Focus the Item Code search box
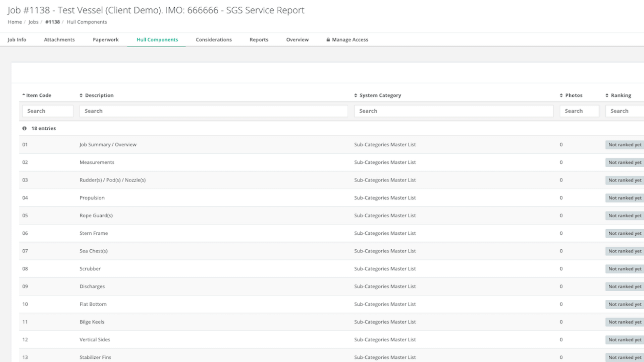644x362 pixels. click(x=48, y=111)
